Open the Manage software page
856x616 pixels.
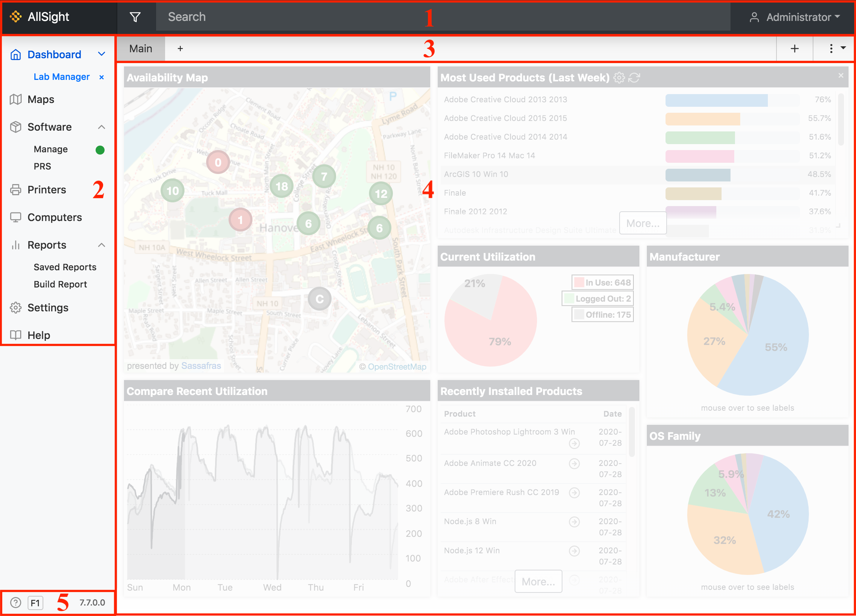50,149
